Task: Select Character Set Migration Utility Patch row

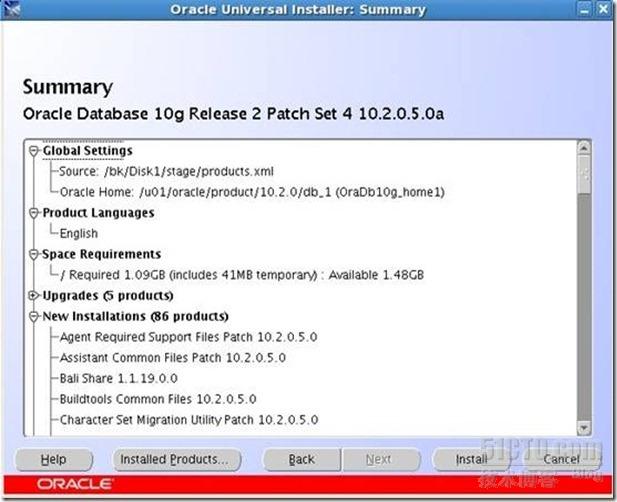Action: (189, 420)
